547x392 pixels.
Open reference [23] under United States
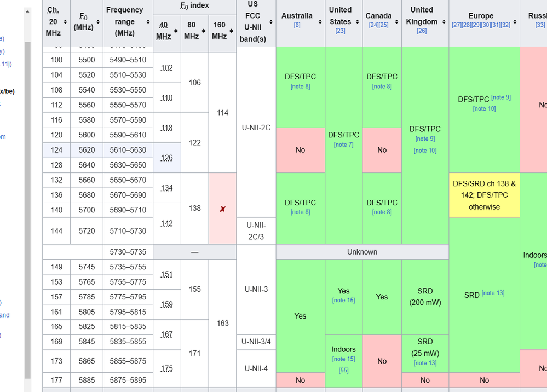pos(340,31)
